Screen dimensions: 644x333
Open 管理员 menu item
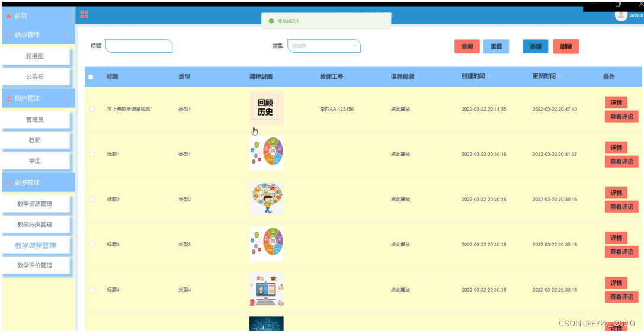coord(35,120)
